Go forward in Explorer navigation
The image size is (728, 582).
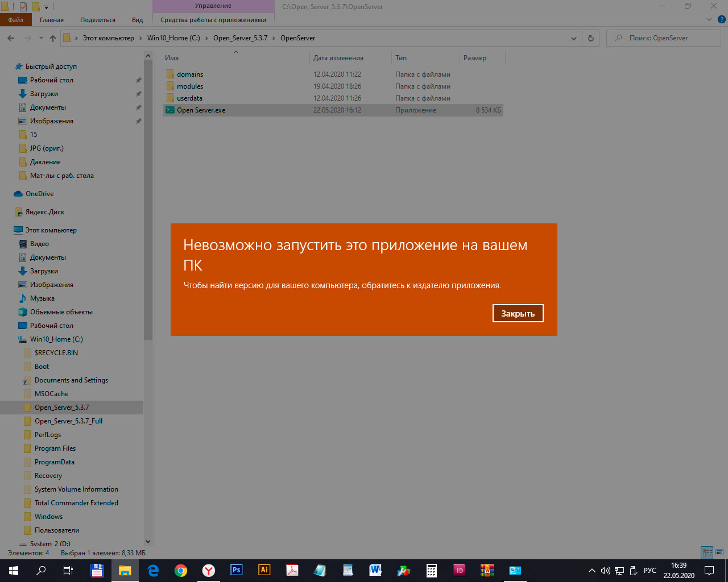[27, 38]
